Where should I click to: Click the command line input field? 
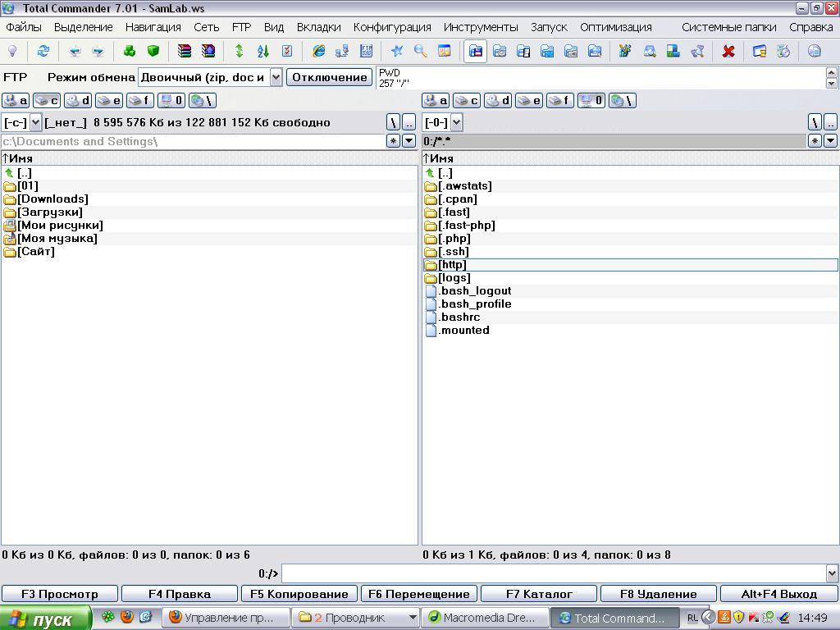(554, 573)
